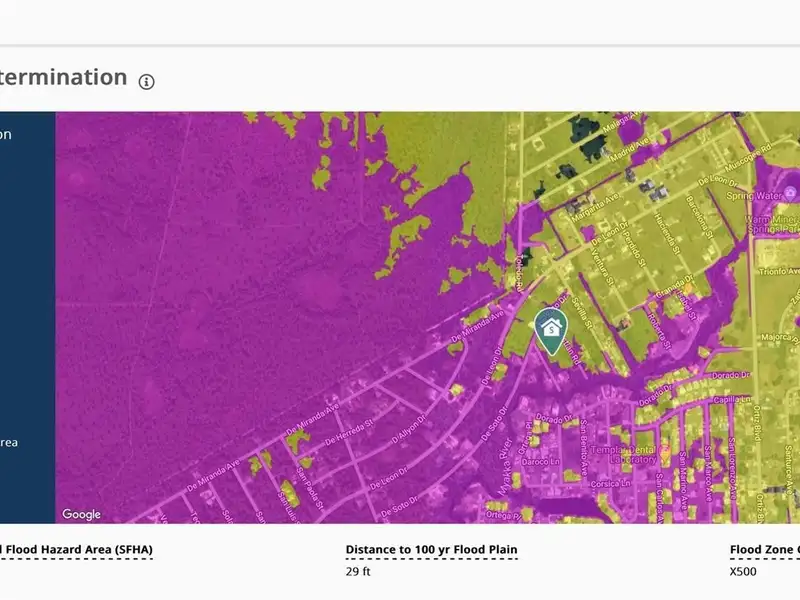
Task: Click the Flood Zone label at right
Action: tap(765, 550)
